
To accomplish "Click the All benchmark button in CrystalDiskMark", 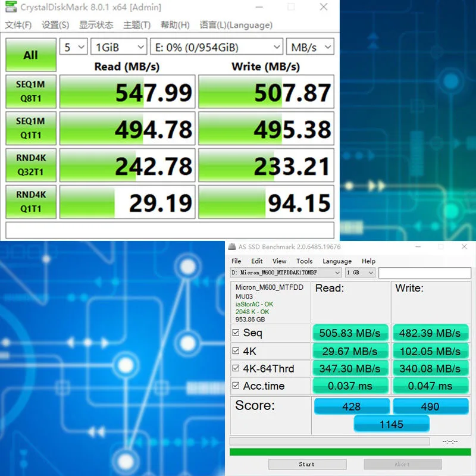I will pos(30,55).
